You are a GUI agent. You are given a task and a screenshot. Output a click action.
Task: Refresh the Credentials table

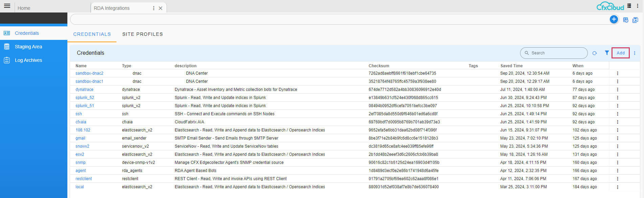[595, 53]
